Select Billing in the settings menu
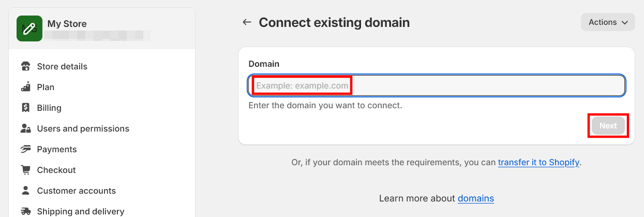Viewport: 644px width, 217px height. (49, 108)
